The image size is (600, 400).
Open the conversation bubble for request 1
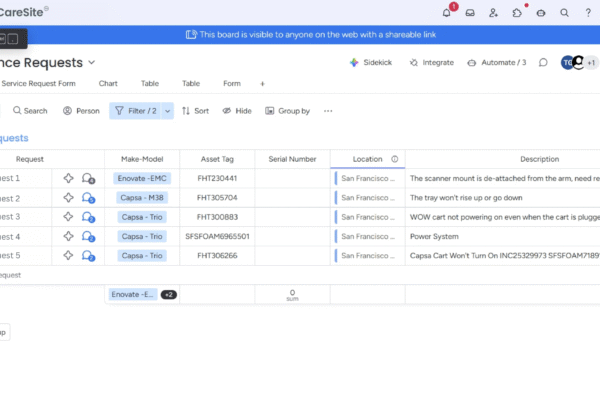(88, 179)
